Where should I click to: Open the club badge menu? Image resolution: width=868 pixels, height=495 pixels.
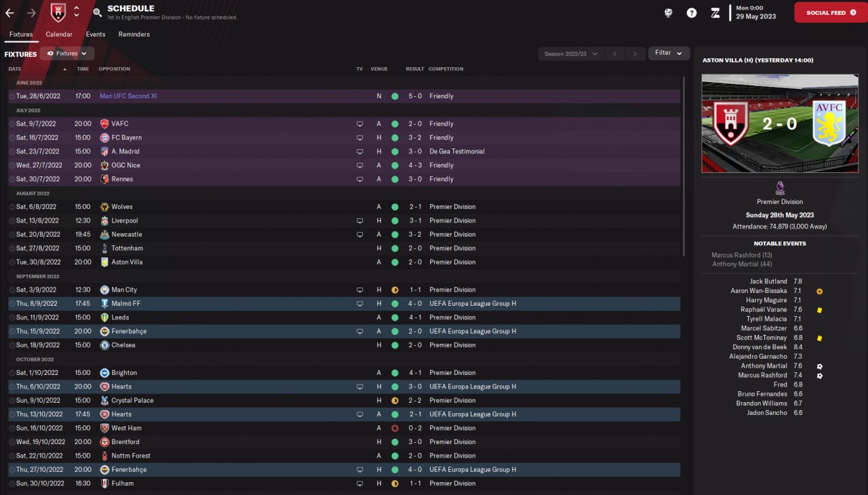(x=58, y=12)
